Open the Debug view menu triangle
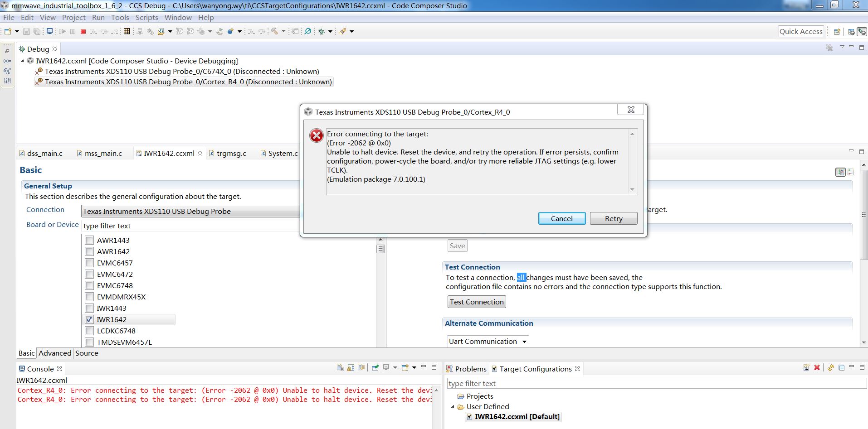This screenshot has height=429, width=868. 842,47
